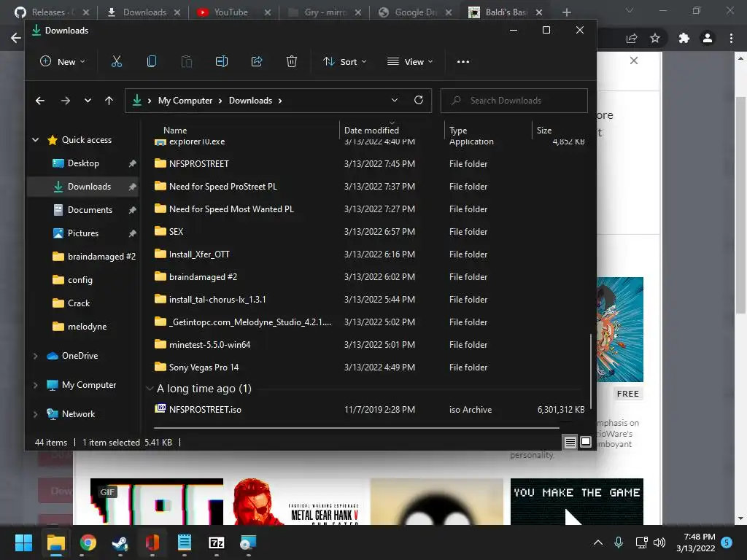Click the Explorer file list vertical scrollbar
Image resolution: width=747 pixels, height=560 pixels.
[x=591, y=371]
